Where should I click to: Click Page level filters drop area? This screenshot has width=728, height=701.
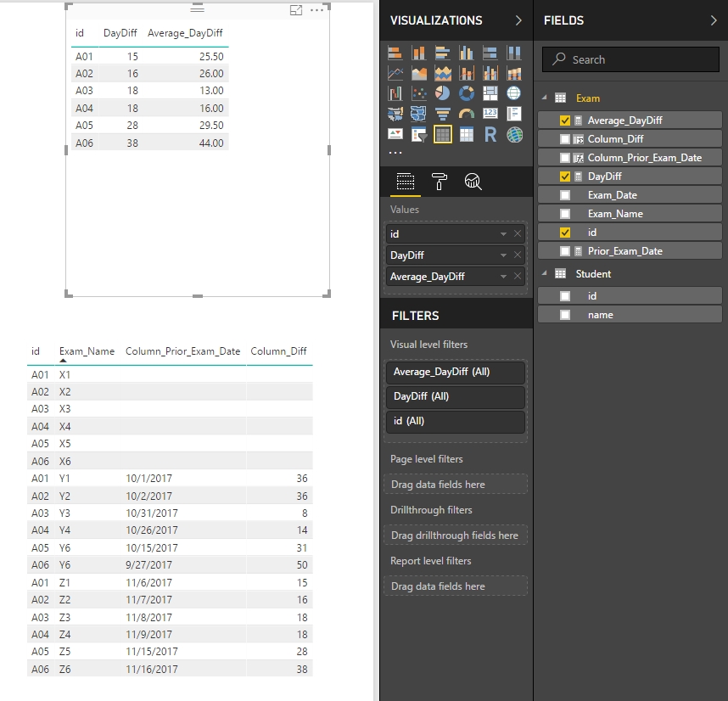click(x=456, y=485)
